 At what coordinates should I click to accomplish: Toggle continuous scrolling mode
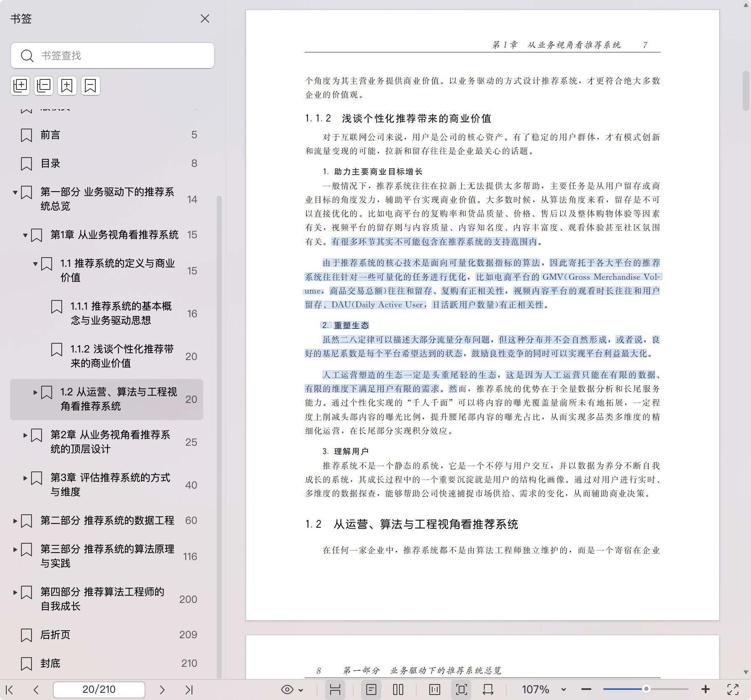(x=335, y=689)
